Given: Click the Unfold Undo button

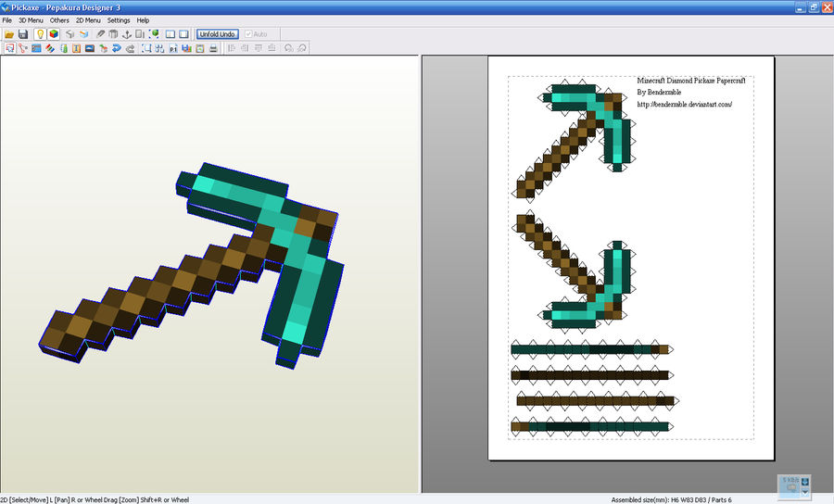Looking at the screenshot, I should tap(218, 34).
